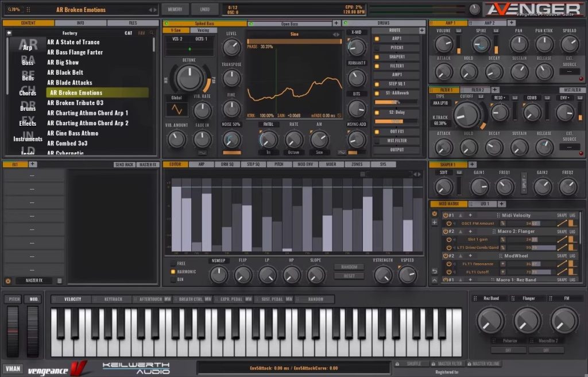Click the plus icon next to the ROUTE header
588x377 pixels.
coord(422,30)
